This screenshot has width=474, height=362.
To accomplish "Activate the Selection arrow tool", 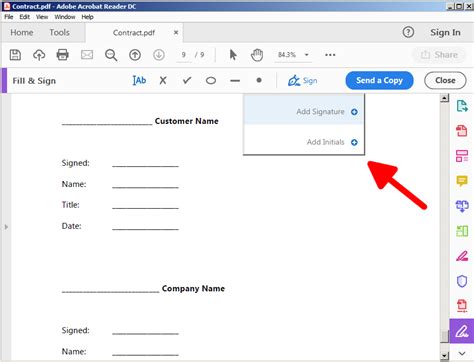I will coord(233,55).
